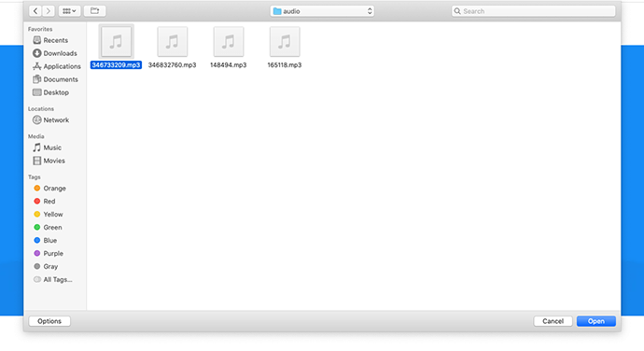This screenshot has height=351, width=644.
Task: Click the purple tag color dot
Action: coord(37,254)
